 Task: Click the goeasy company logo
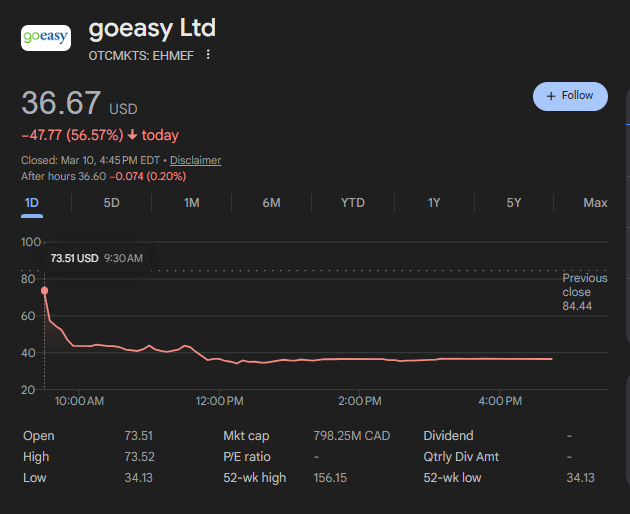(46, 38)
